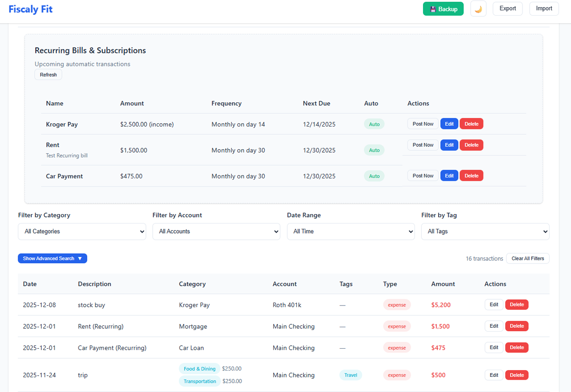
Task: Toggle the Auto badge for Rent
Action: [374, 149]
